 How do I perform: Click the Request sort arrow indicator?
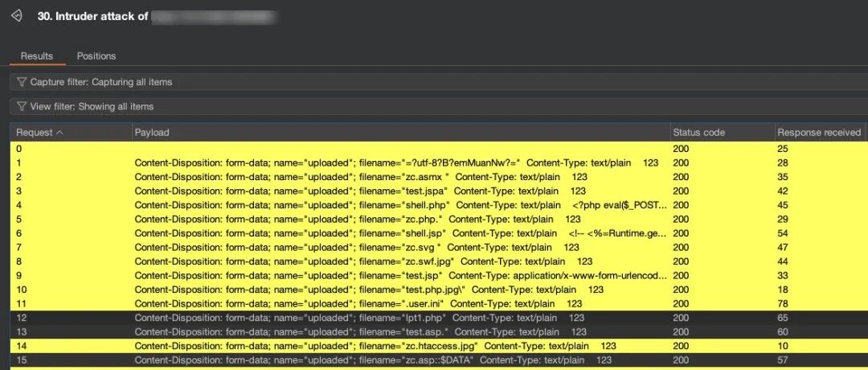tap(59, 133)
